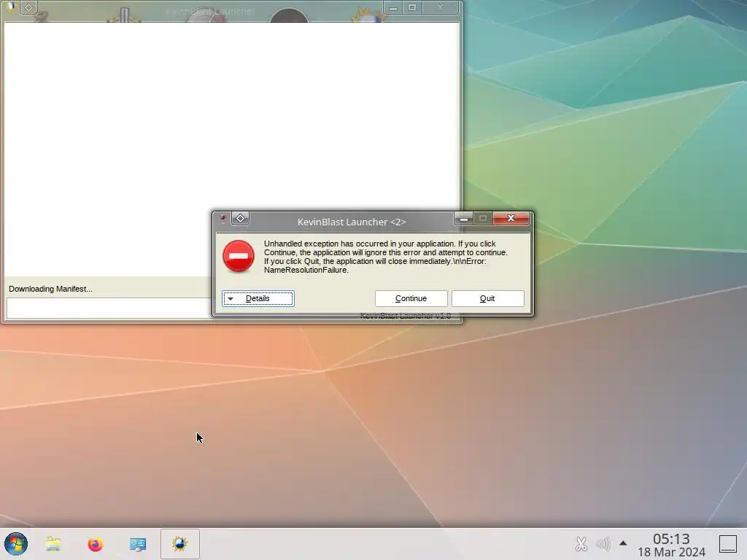
Task: Click the "KevinBlast Launcher v1.0" version label
Action: [406, 316]
